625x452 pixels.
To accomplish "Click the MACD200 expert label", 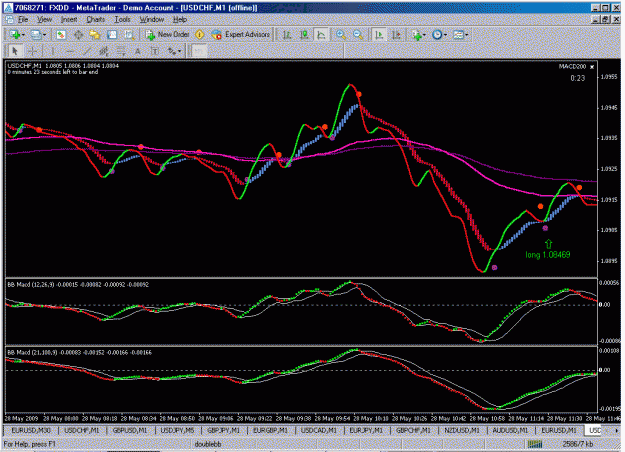I will pos(572,67).
